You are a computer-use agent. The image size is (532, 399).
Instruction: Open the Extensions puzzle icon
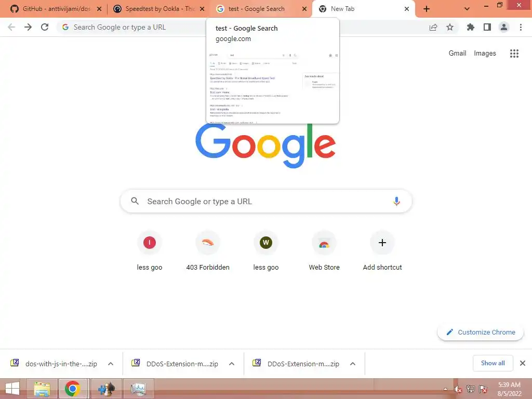tap(471, 27)
